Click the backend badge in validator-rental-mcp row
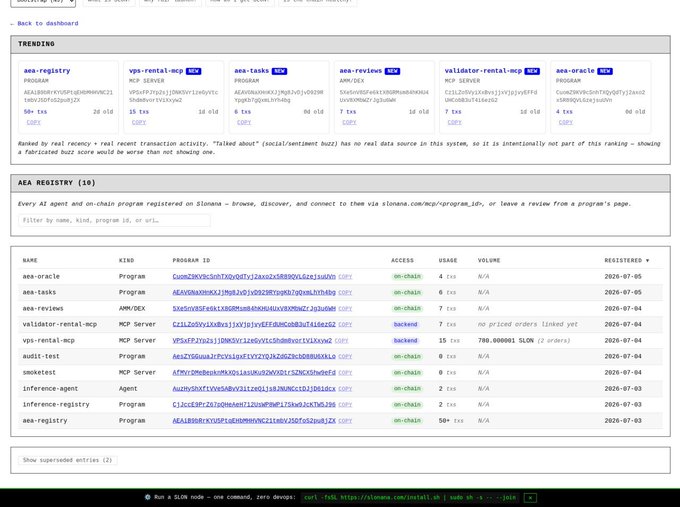 coord(405,324)
